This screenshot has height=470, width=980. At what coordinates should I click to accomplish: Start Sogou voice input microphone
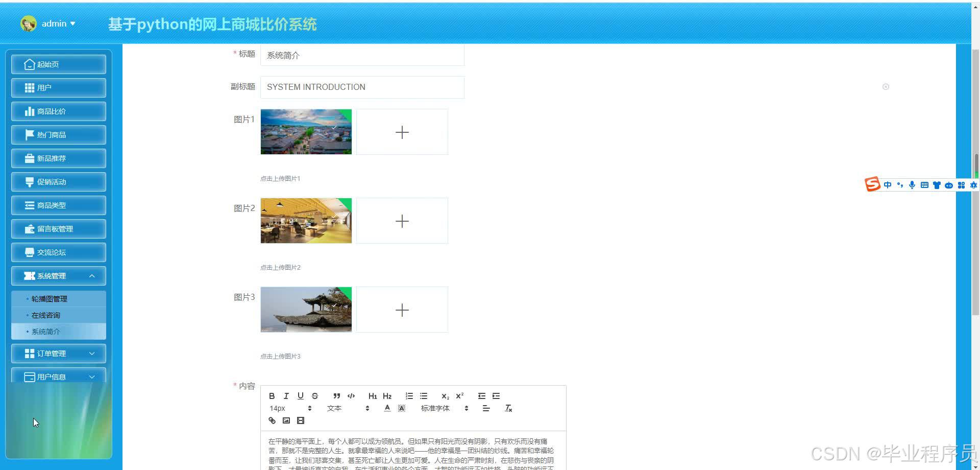tap(912, 185)
